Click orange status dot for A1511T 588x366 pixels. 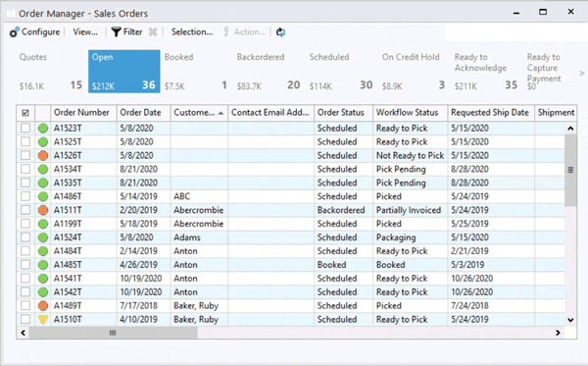tap(43, 210)
